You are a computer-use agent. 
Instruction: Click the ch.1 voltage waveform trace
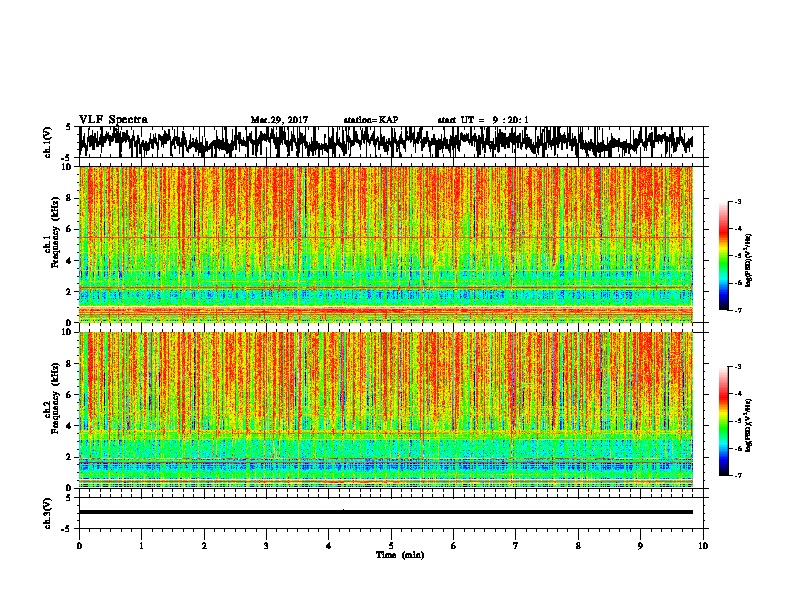385,142
